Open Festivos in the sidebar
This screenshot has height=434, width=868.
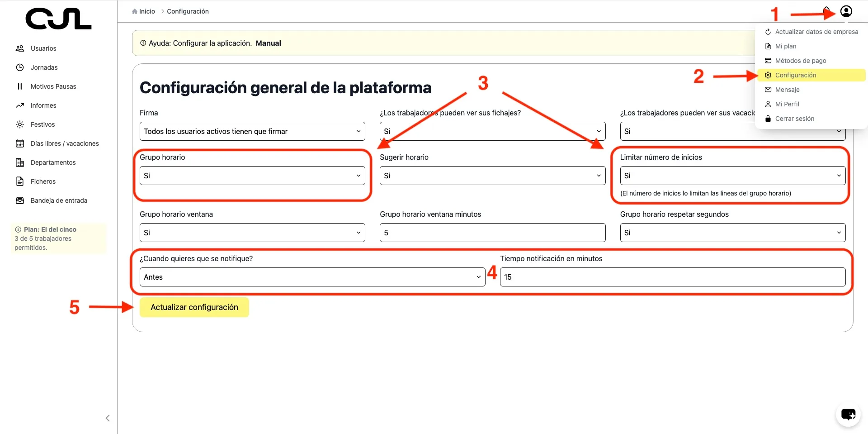[43, 124]
